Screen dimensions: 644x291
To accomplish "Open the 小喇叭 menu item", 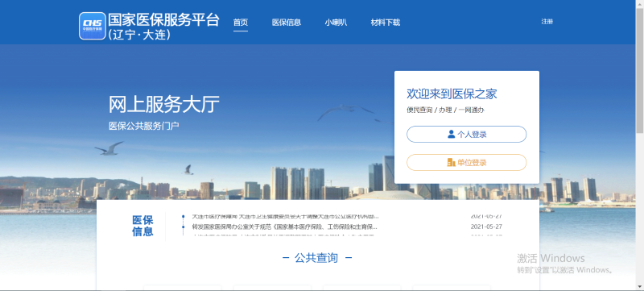I will (336, 23).
